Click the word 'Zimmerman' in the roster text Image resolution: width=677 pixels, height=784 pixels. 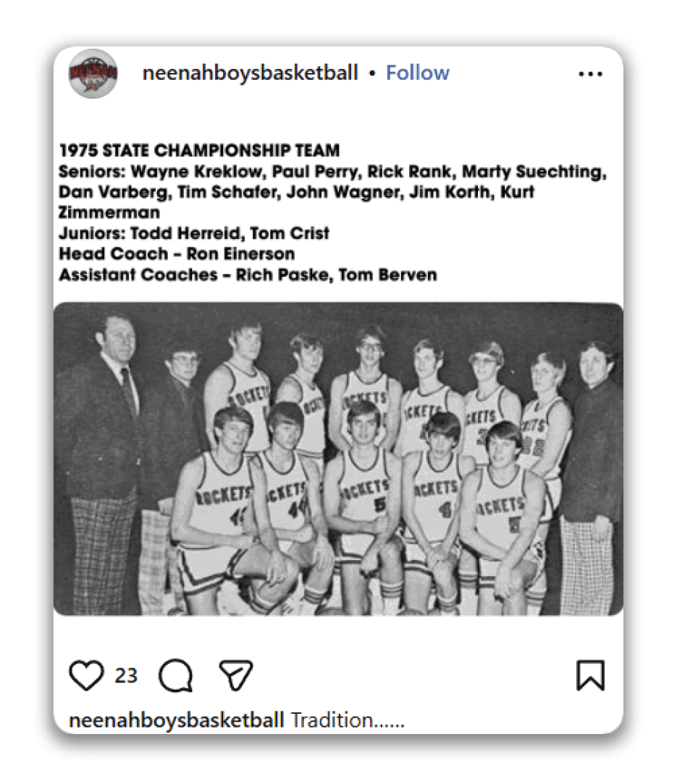(x=109, y=212)
